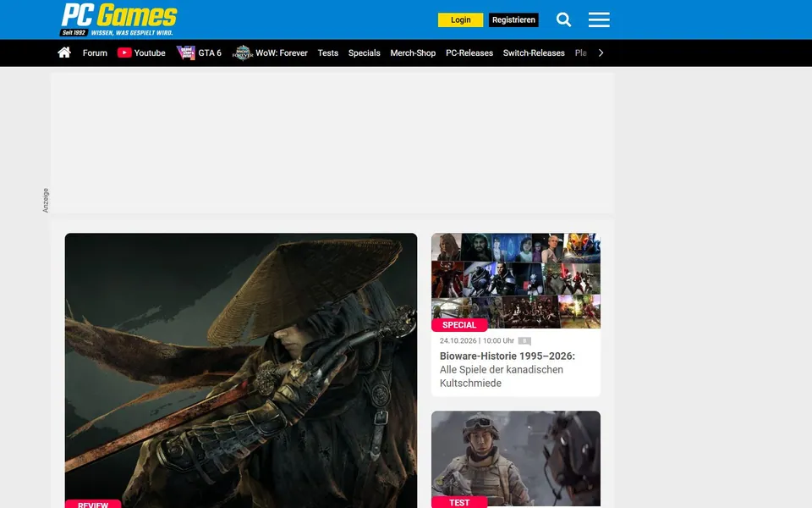Open the soldier TEST article thumbnail

click(516, 458)
